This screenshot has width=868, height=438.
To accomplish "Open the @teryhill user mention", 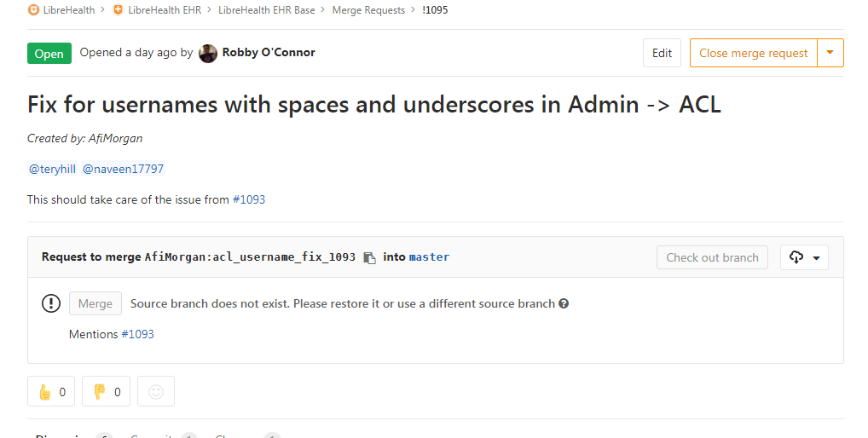I will coord(52,169).
